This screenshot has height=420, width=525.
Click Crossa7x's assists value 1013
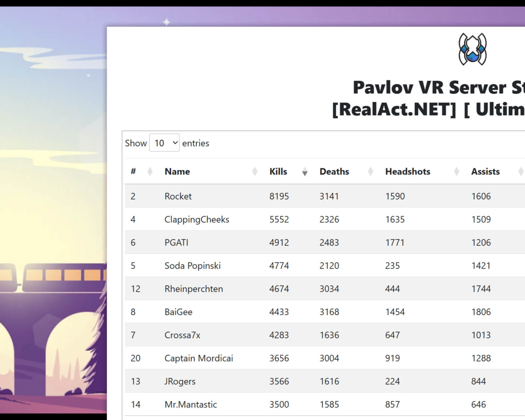(x=481, y=335)
